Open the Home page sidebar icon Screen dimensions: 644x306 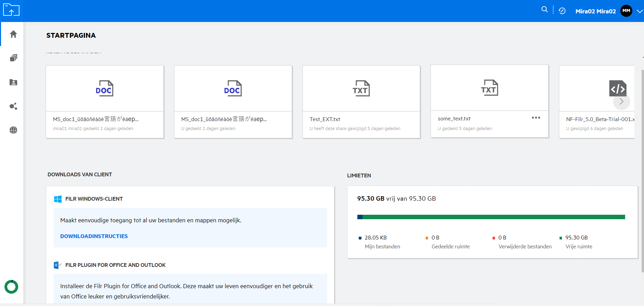(13, 34)
